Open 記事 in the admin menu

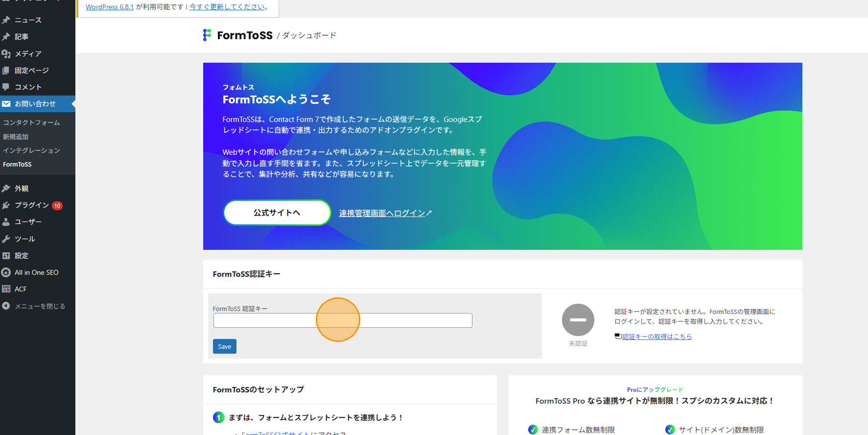click(x=38, y=37)
